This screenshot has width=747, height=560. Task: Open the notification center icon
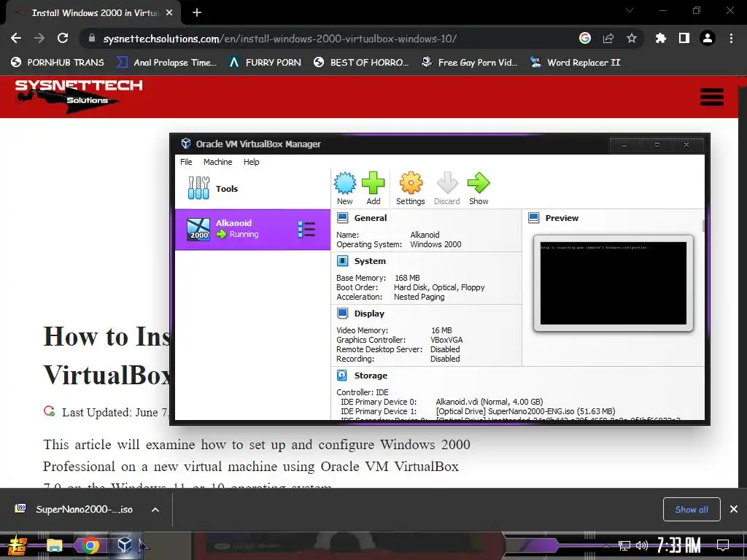coord(723,545)
